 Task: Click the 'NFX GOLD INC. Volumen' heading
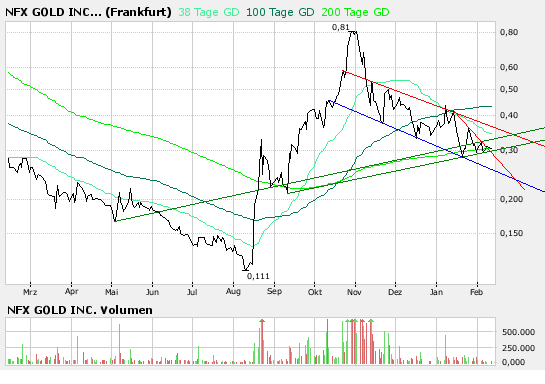pos(80,310)
